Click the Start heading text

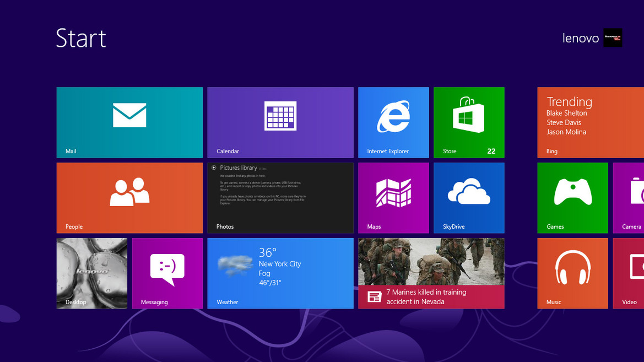(81, 38)
